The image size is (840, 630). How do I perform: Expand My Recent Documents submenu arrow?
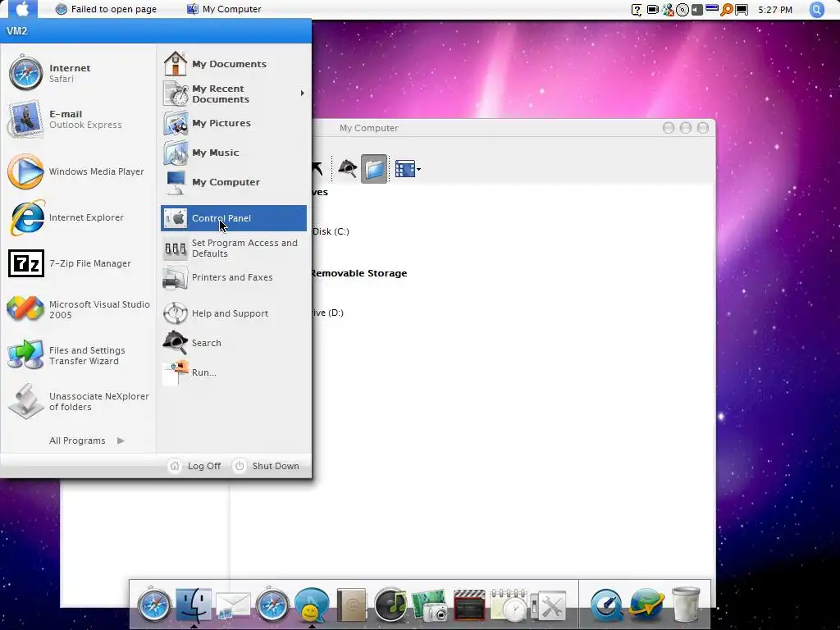[302, 94]
